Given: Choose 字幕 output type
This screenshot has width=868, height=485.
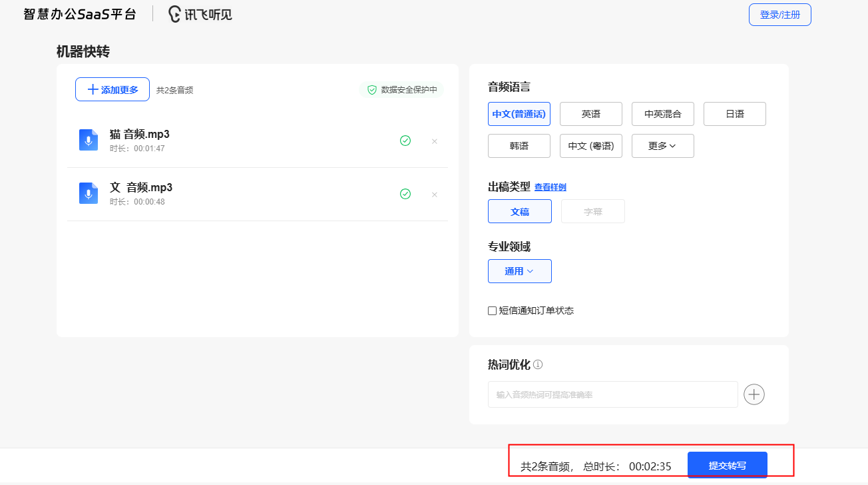Looking at the screenshot, I should (x=593, y=211).
